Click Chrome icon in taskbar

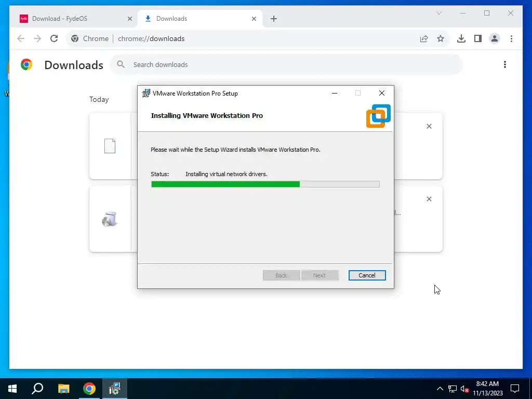89,389
